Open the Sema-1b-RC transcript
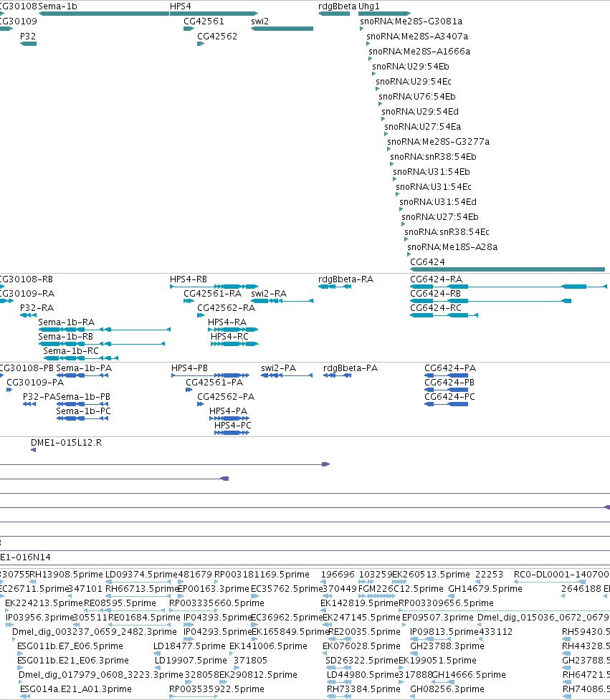610x700 pixels. (x=80, y=358)
